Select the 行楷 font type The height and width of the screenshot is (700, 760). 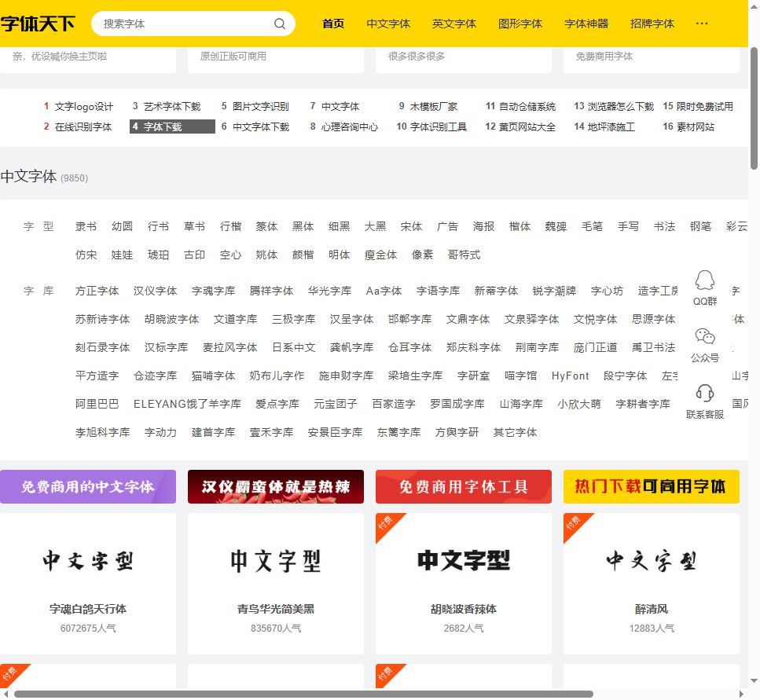[x=230, y=226]
